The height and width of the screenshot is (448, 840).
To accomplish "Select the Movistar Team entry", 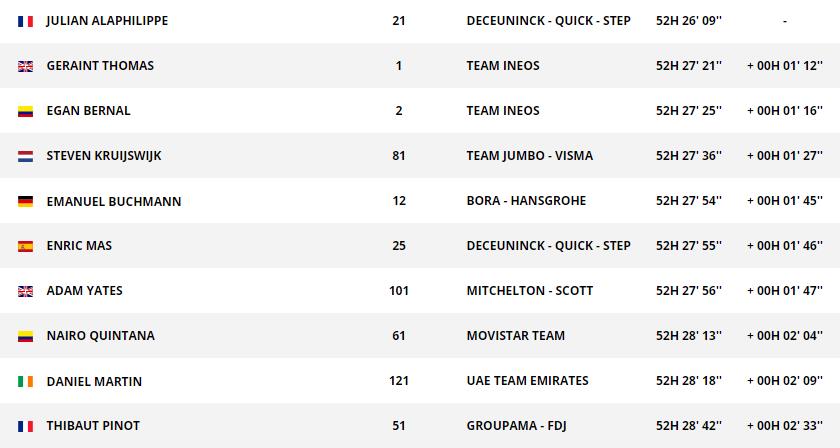I will 515,336.
